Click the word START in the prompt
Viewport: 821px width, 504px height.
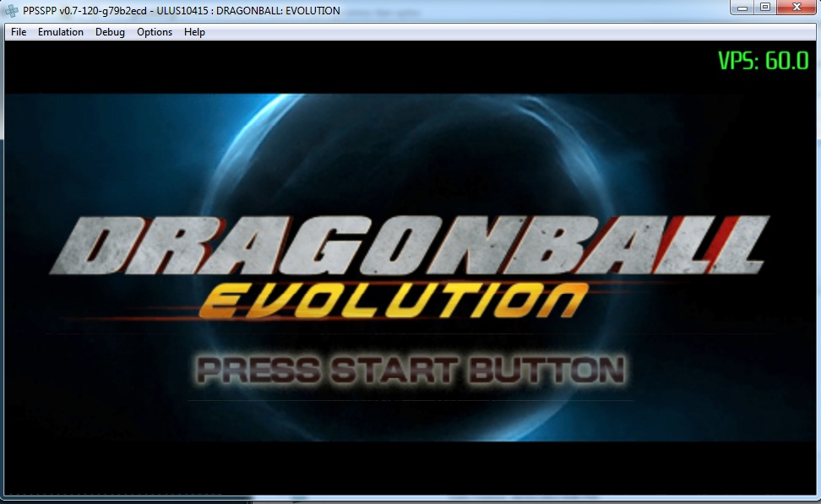pyautogui.click(x=394, y=370)
